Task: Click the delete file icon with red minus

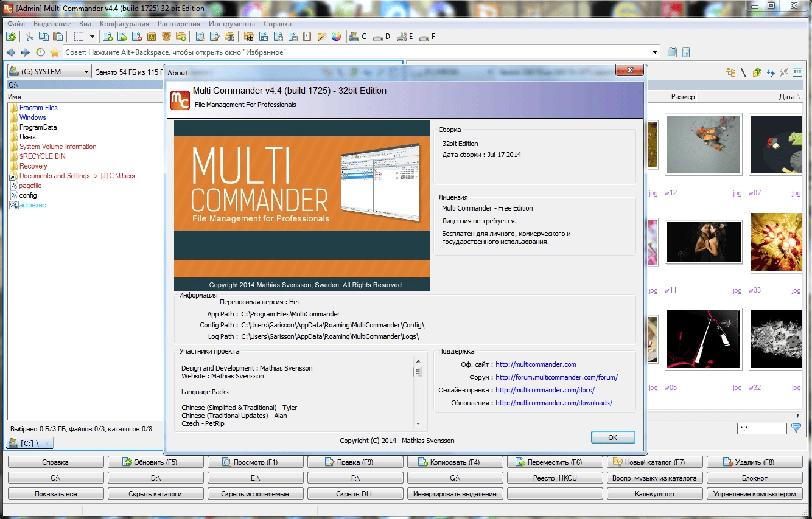Action: pos(137,37)
